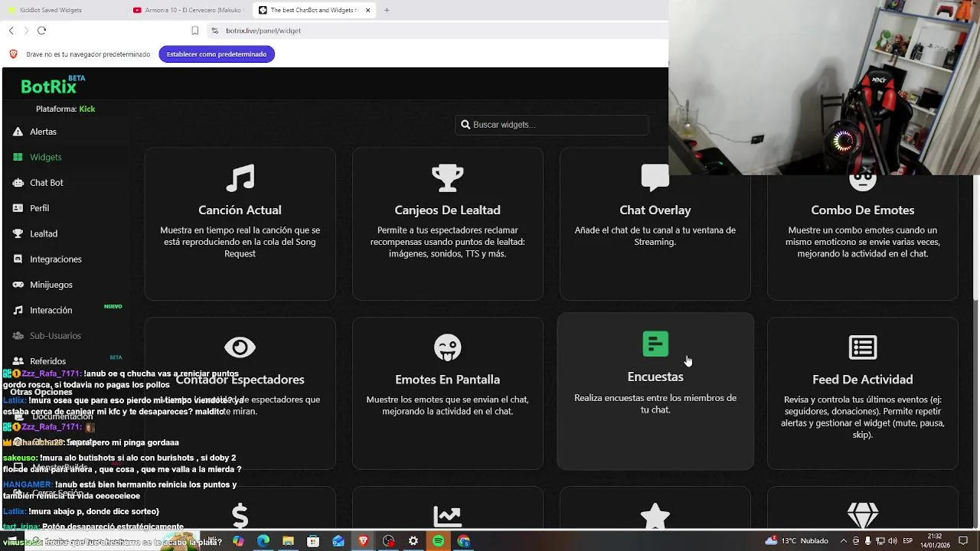Open Minijuegos gamepad icon in sidebar

tap(18, 285)
